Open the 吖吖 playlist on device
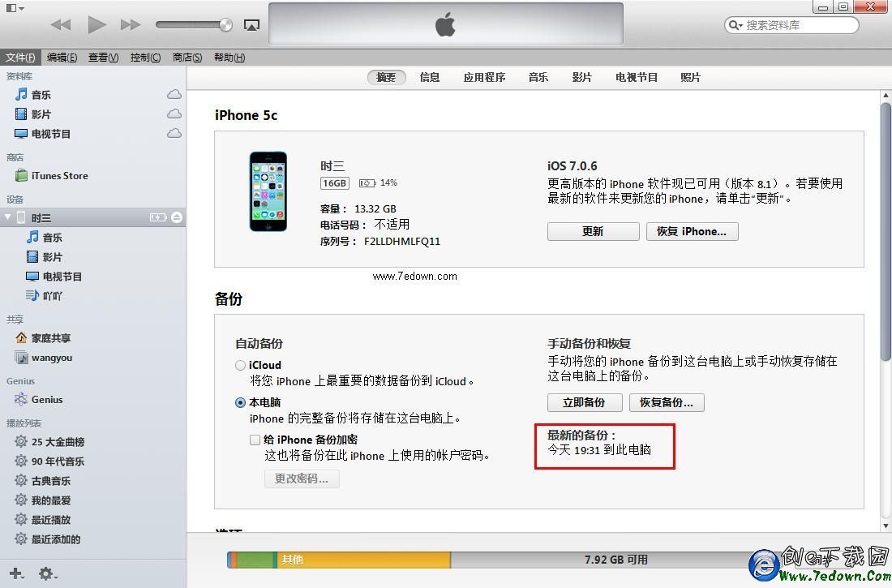Viewport: 892px width, 588px height. pyautogui.click(x=53, y=296)
